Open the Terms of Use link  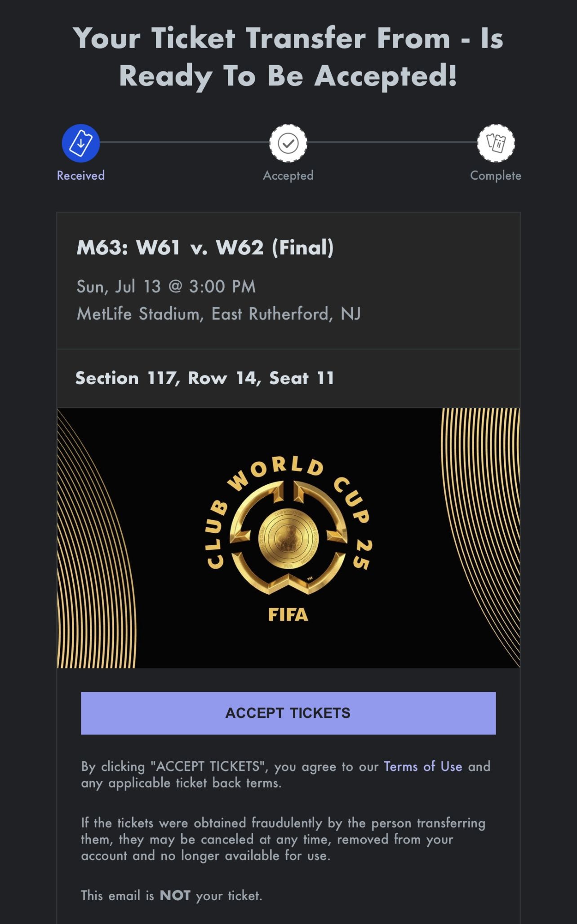pyautogui.click(x=423, y=766)
